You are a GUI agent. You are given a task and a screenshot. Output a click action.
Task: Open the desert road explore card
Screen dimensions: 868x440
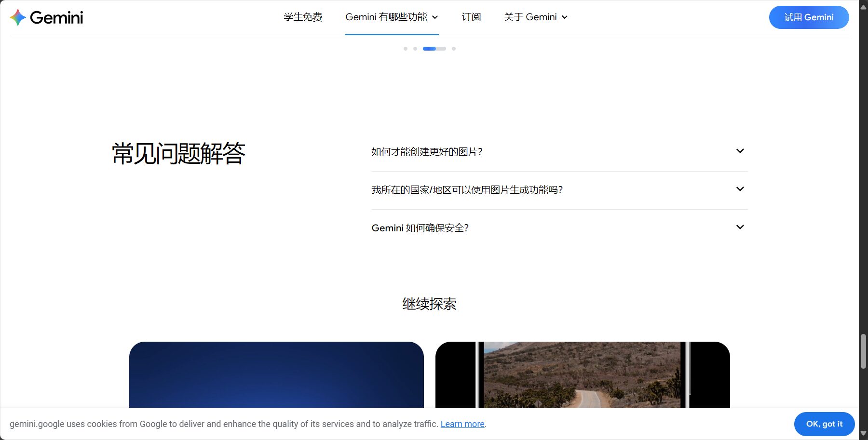pos(583,375)
